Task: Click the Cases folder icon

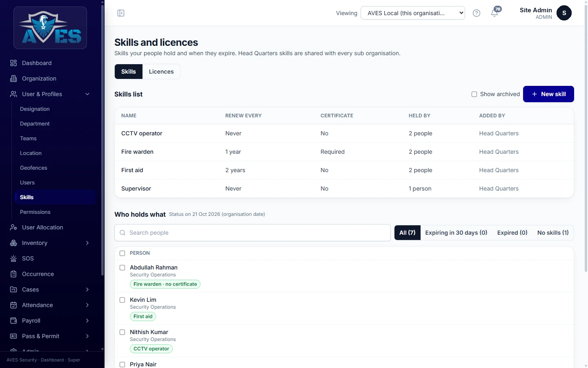Action: tap(13, 289)
